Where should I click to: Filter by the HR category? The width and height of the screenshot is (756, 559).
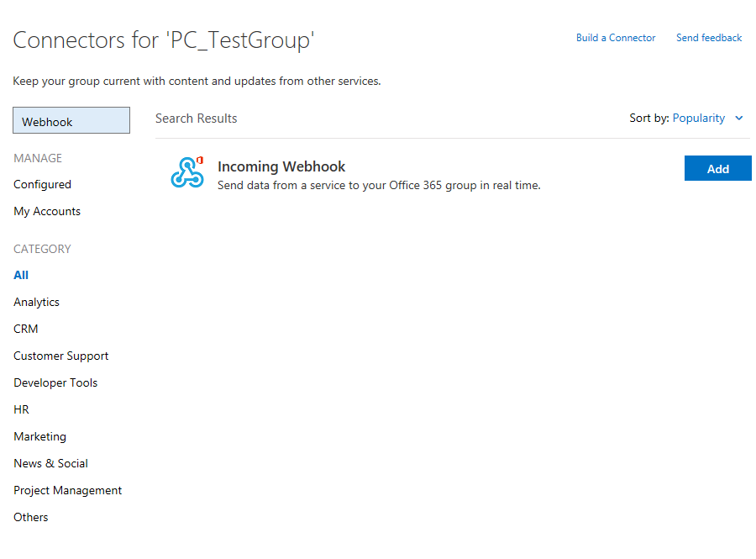coord(21,409)
